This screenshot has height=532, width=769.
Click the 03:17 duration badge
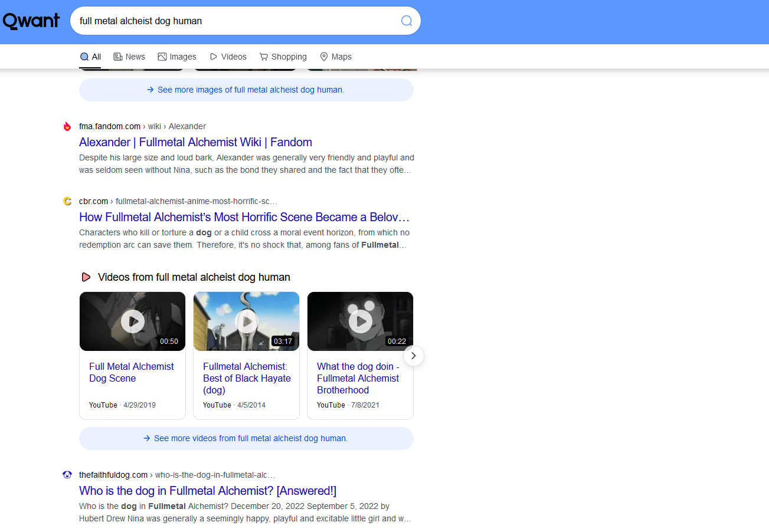coord(283,341)
